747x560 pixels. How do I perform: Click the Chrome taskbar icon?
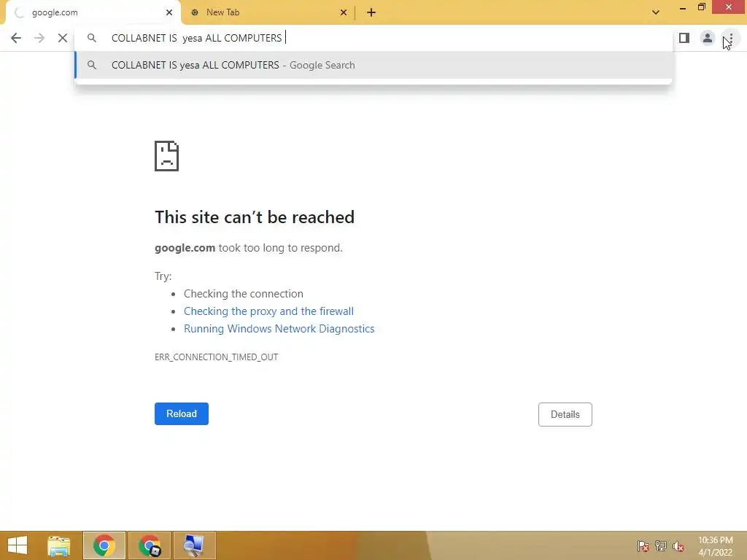(104, 545)
